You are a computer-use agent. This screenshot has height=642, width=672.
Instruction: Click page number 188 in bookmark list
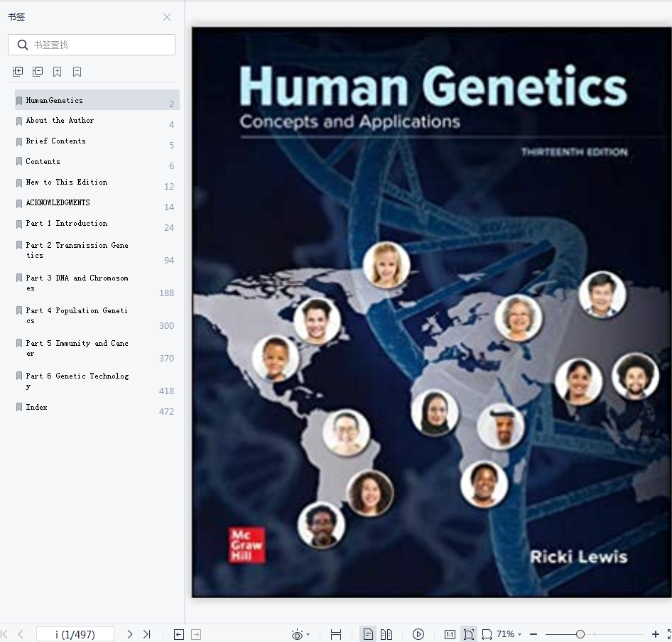pyautogui.click(x=166, y=293)
